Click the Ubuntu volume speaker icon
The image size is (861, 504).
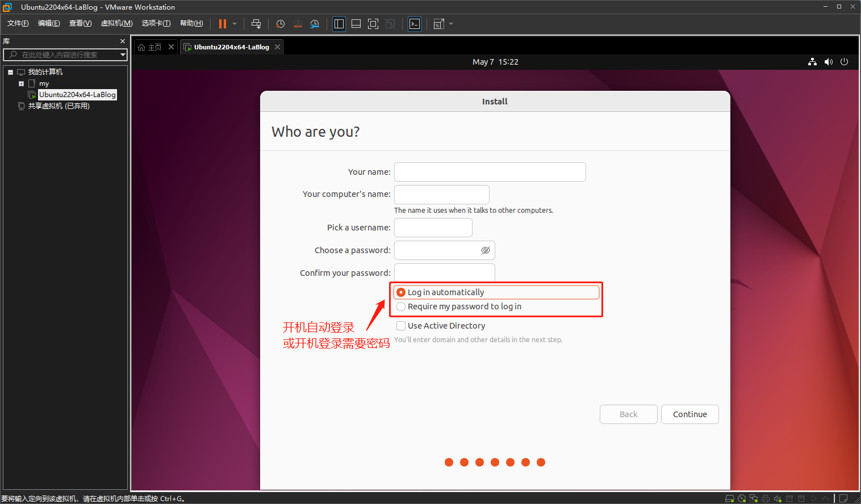(x=829, y=62)
